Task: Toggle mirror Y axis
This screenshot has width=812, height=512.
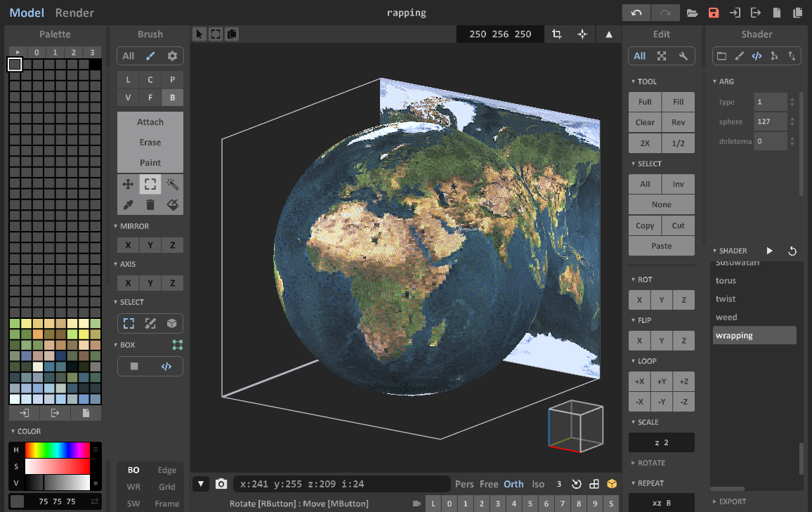Action: tap(150, 245)
